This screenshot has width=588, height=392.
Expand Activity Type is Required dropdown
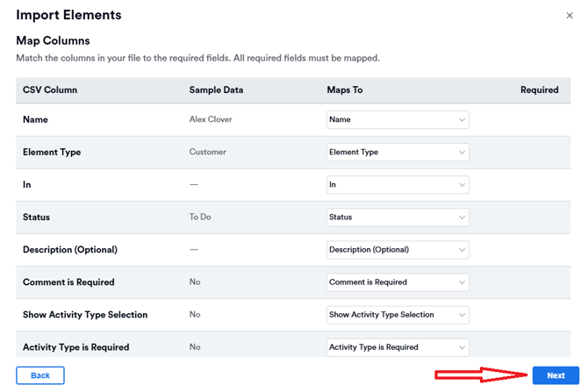pyautogui.click(x=398, y=347)
